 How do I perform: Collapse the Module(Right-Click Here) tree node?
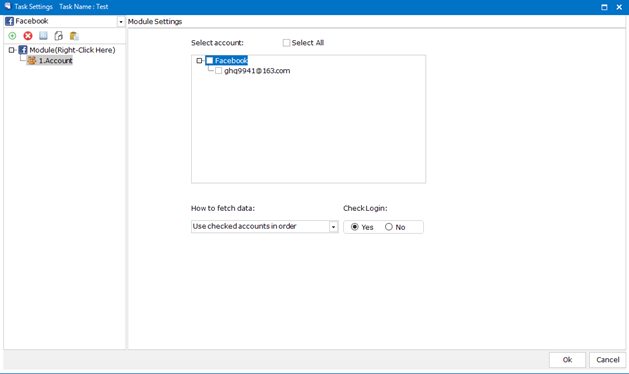pos(12,50)
